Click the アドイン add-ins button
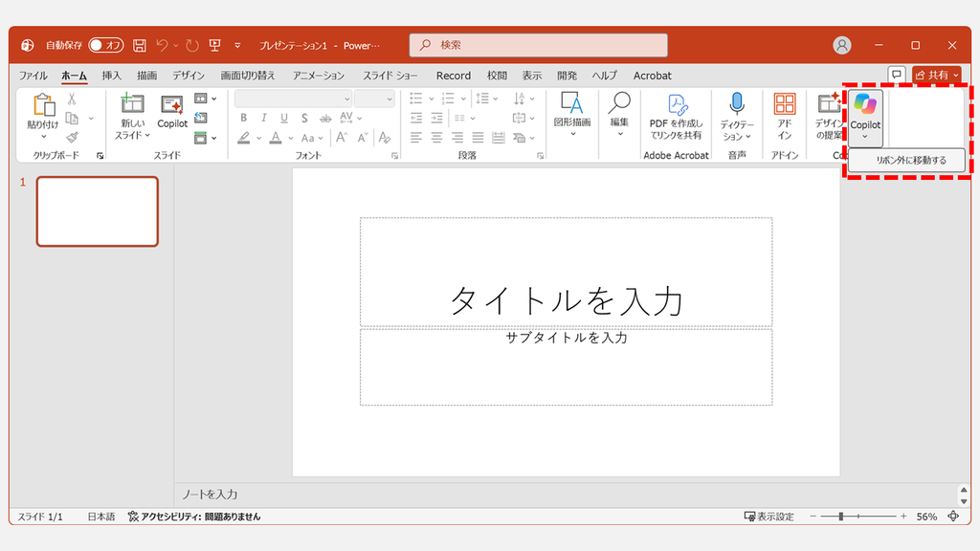 pyautogui.click(x=785, y=117)
